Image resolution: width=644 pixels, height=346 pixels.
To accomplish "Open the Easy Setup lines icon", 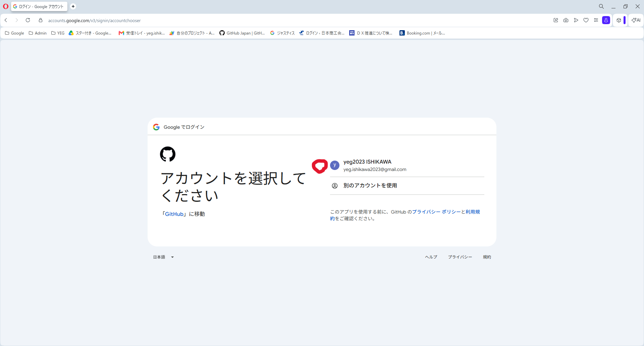I will (596, 20).
